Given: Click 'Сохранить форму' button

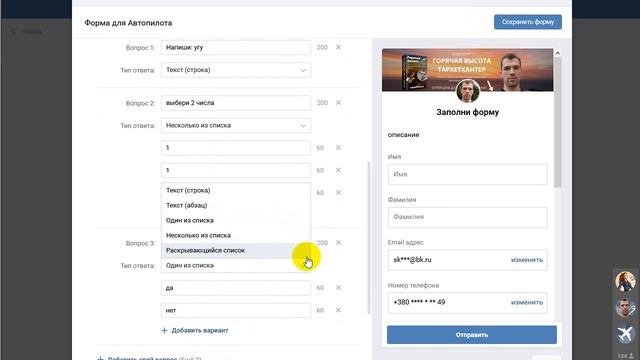Looking at the screenshot, I should [528, 22].
